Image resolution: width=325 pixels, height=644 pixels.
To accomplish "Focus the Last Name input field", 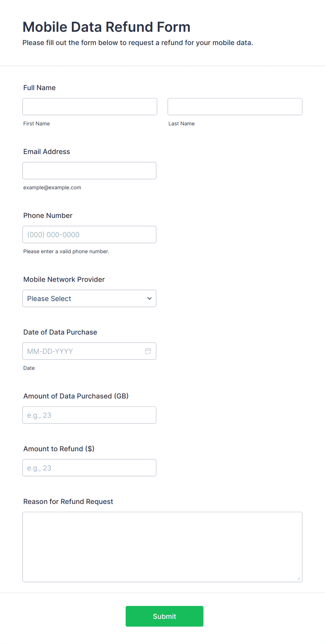I will [235, 107].
